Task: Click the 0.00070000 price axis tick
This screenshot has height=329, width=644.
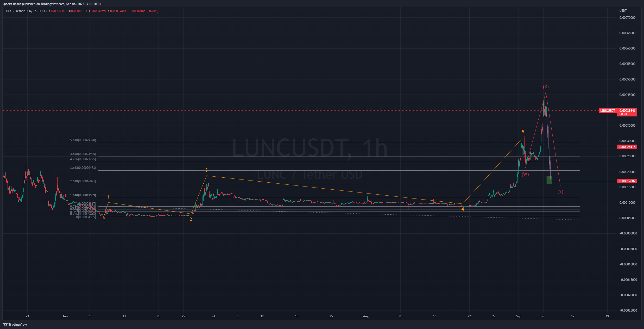Action: [x=627, y=18]
